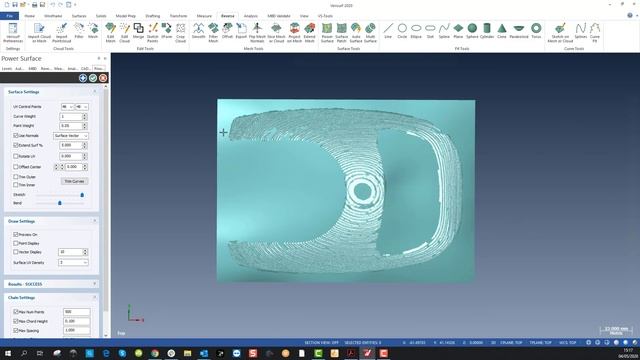This screenshot has height=360, width=640.
Task: Open the Surface UV Density dropdown
Action: (x=73, y=262)
